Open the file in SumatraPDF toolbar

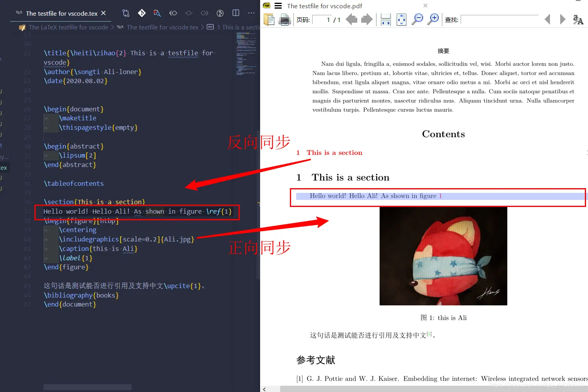269,19
